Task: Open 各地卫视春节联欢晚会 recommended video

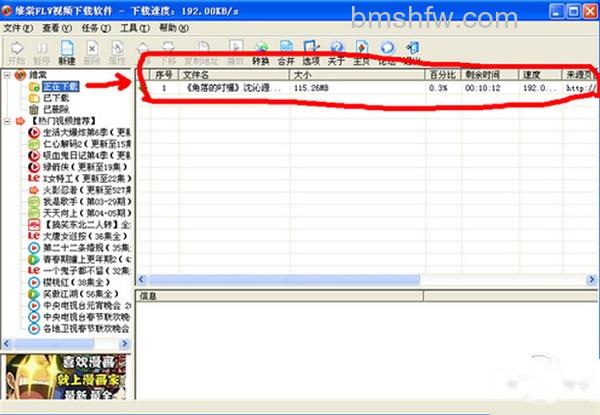Action: pos(87,328)
